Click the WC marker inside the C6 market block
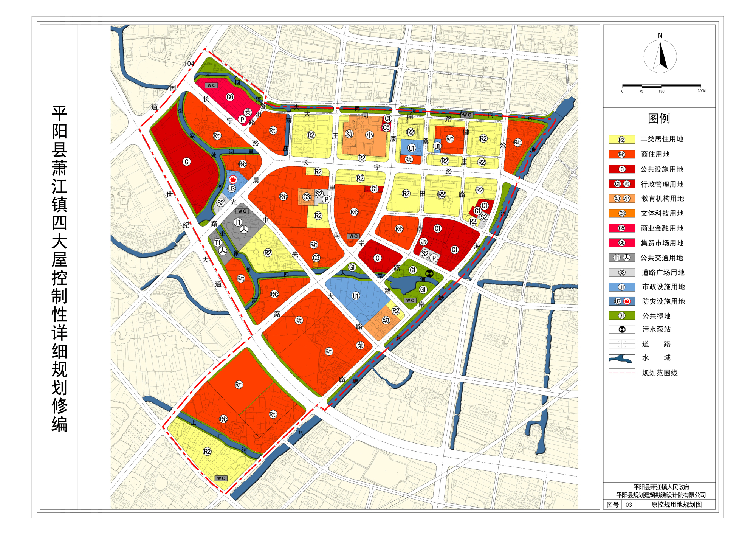This screenshot has width=756, height=534. (211, 85)
